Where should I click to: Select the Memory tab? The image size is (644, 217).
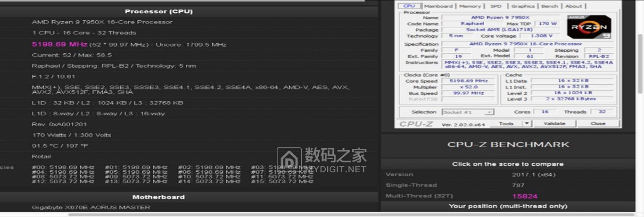tap(470, 6)
